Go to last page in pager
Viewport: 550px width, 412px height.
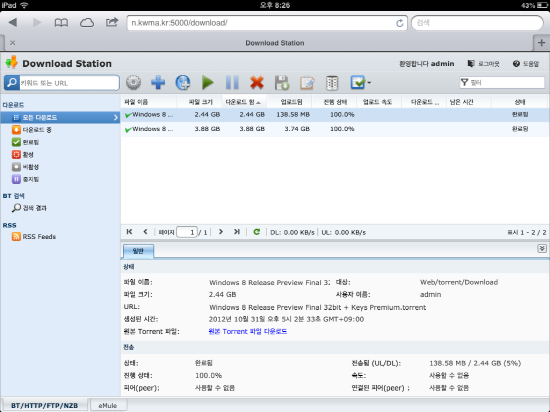point(237,232)
